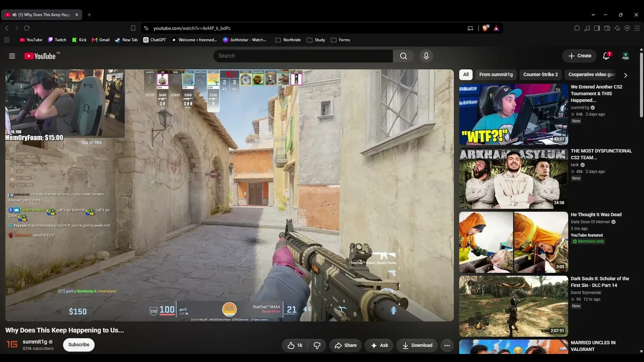Open the Kick bookmark
Image resolution: width=644 pixels, height=362 pixels.
pyautogui.click(x=79, y=40)
